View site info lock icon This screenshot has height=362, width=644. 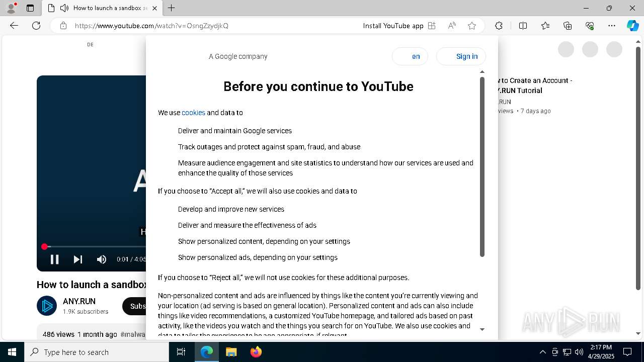tap(63, 26)
